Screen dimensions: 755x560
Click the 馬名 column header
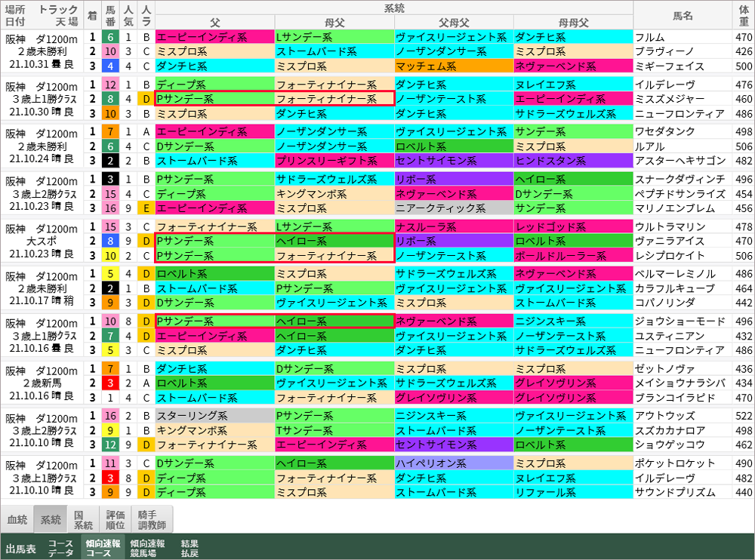point(683,15)
